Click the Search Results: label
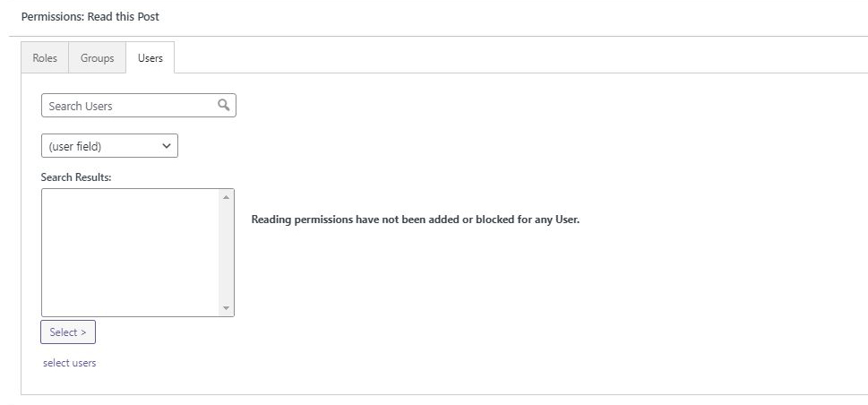 tap(76, 177)
